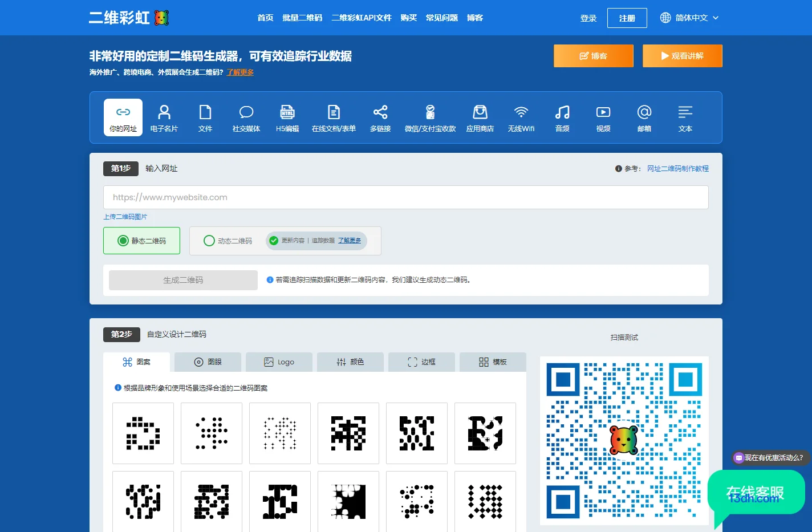Select the H5编辑 HTML editor icon
The height and width of the screenshot is (532, 812).
287,112
